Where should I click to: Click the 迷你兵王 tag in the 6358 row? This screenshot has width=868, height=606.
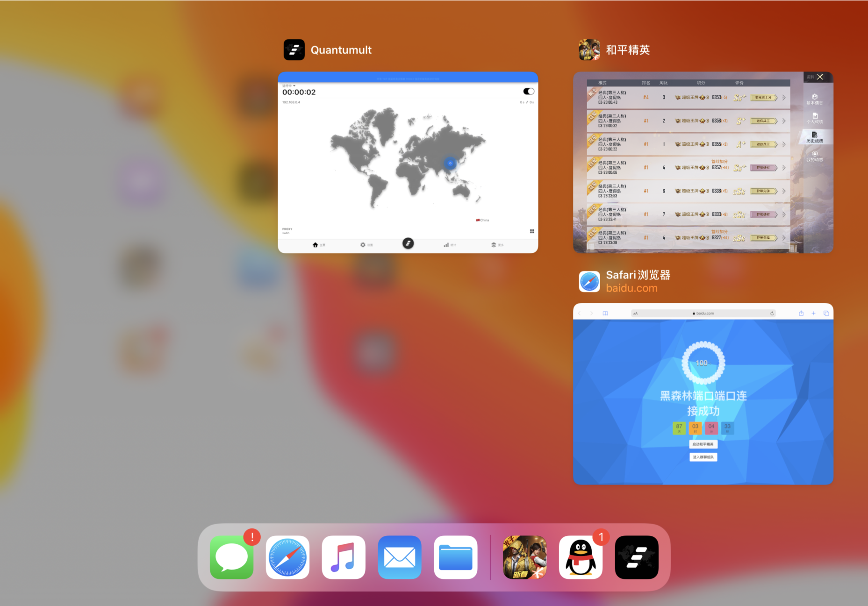click(764, 121)
